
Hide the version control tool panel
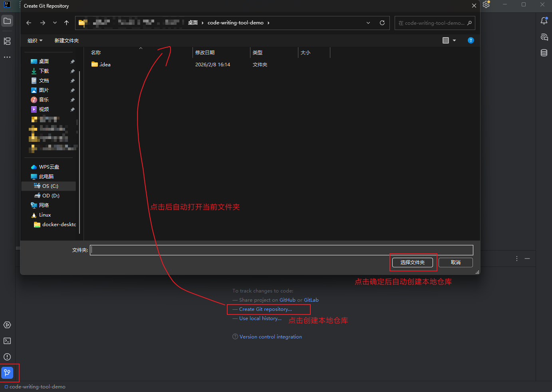pos(527,259)
